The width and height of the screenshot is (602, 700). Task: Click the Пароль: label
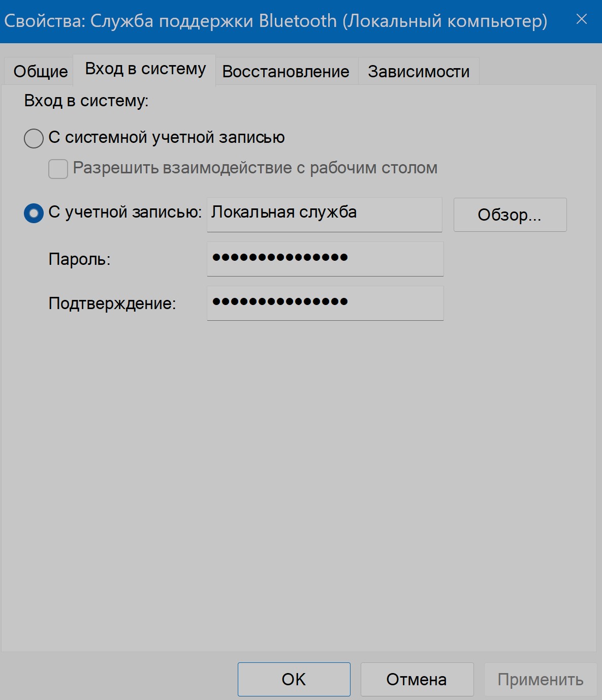coord(79,259)
